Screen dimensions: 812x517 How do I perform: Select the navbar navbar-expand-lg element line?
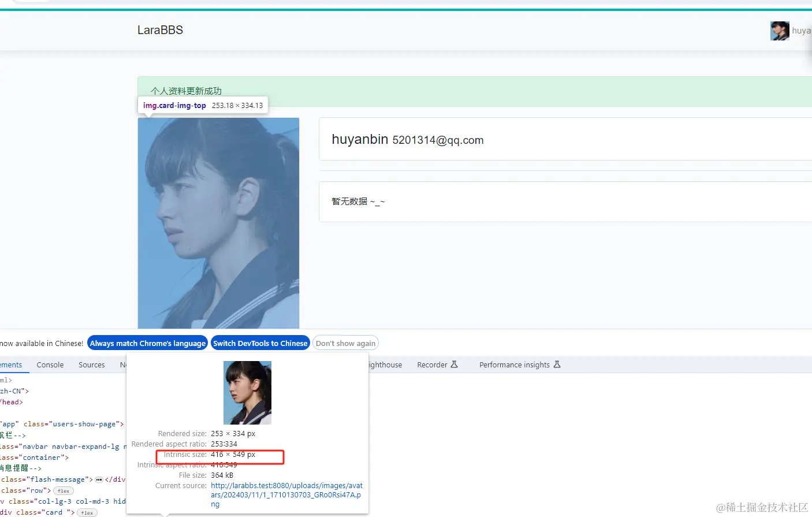pyautogui.click(x=63, y=447)
